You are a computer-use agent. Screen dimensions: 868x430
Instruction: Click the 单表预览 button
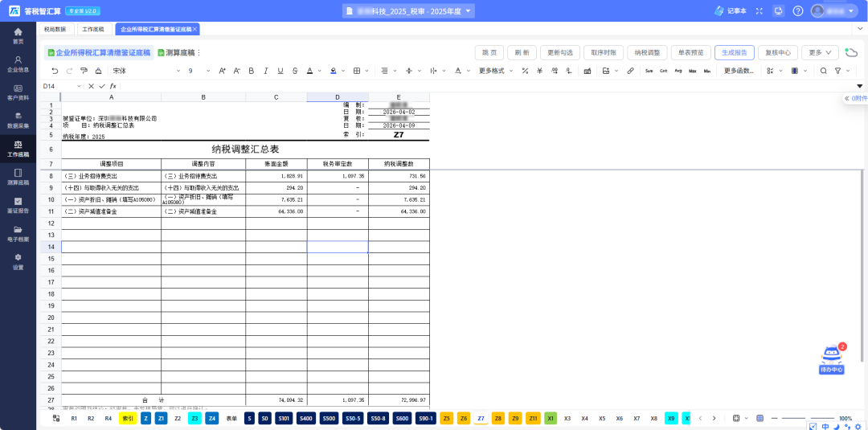tap(690, 52)
